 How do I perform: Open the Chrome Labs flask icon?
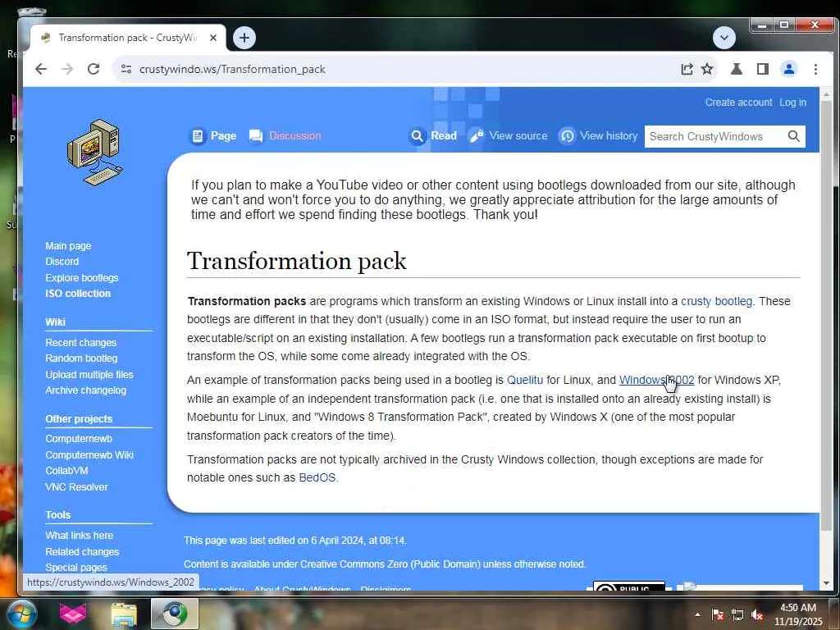click(x=737, y=69)
